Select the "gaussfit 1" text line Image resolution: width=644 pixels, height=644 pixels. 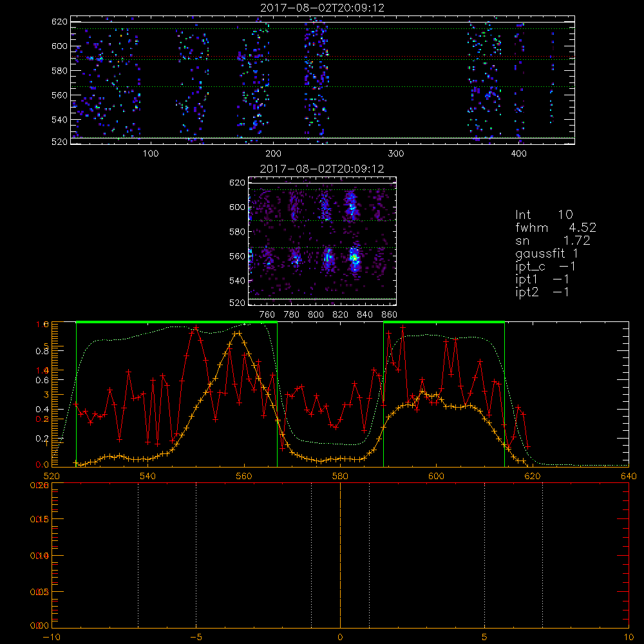[547, 253]
